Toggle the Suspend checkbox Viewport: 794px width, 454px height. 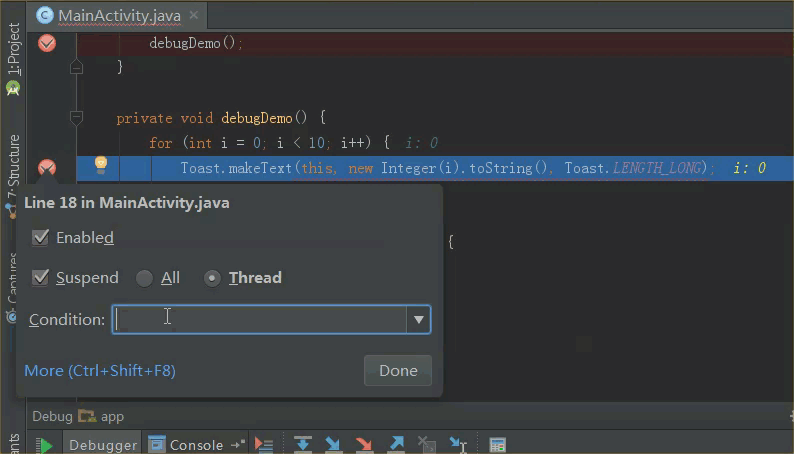pyautogui.click(x=40, y=277)
